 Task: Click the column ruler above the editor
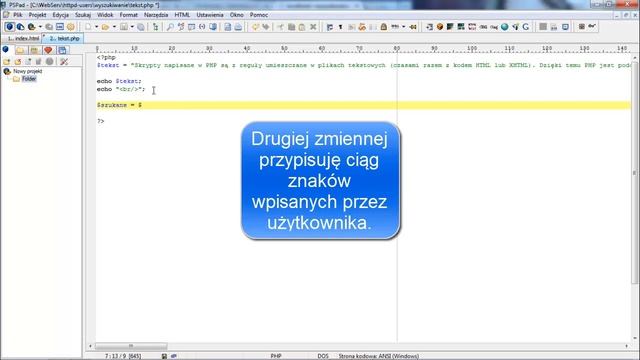(363, 49)
